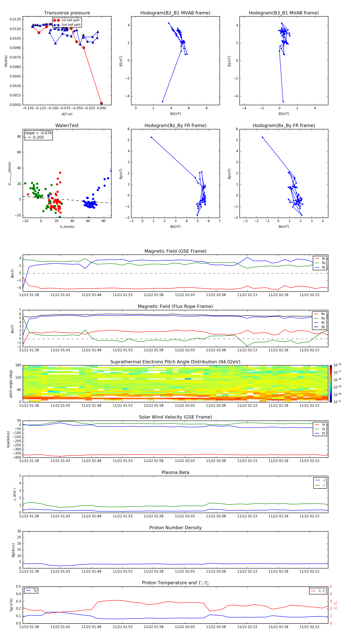351x644 pixels.
Task: Click the Hodogram(B3_B1 MVAB frame) title
Action: [284, 13]
